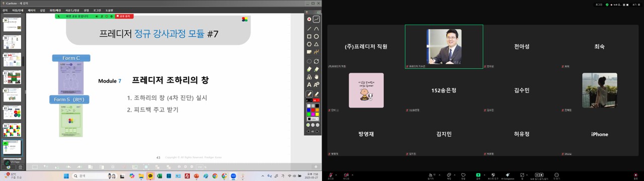Choose the text tool marked A
The width and height of the screenshot is (644, 181).
(x=309, y=84)
